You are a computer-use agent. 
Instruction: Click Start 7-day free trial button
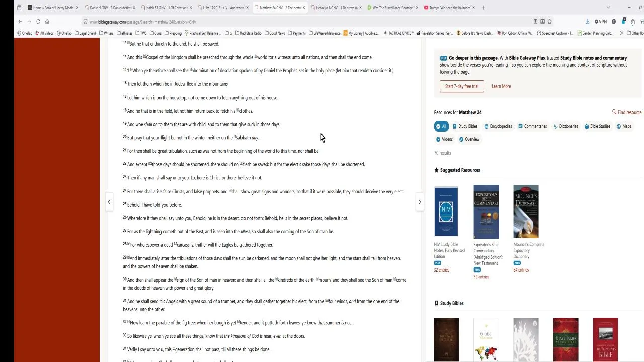pyautogui.click(x=461, y=86)
